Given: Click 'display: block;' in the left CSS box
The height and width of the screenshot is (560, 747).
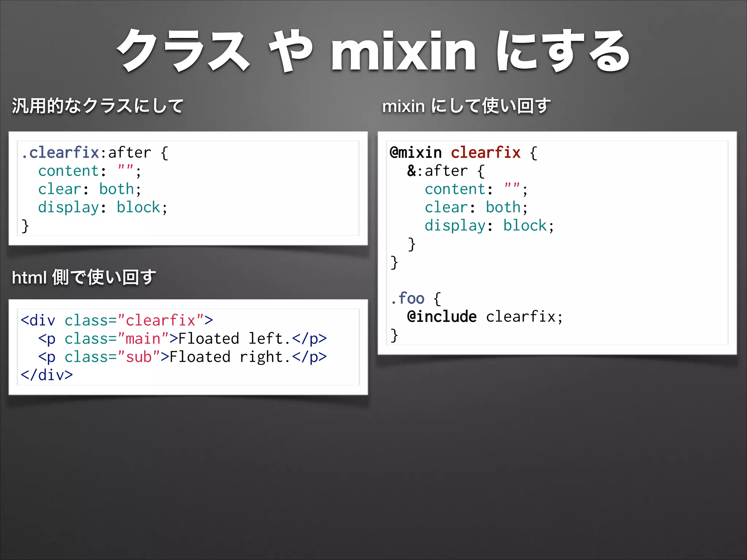Looking at the screenshot, I should click(103, 207).
